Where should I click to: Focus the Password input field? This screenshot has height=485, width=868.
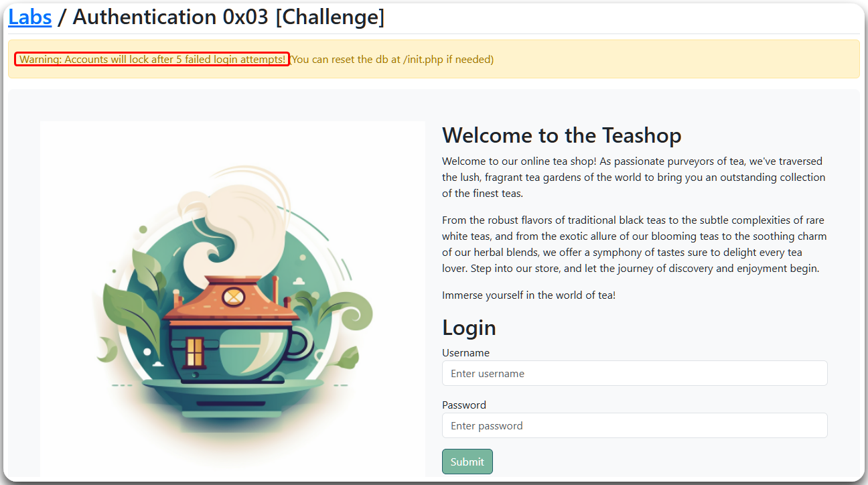click(x=634, y=425)
